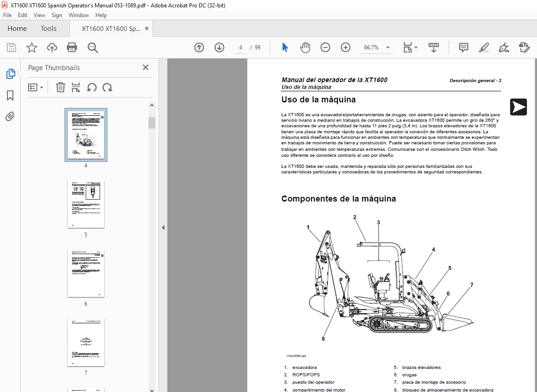Zoom out with minus icon
Image resolution: width=537 pixels, height=392 pixels.
[x=325, y=48]
